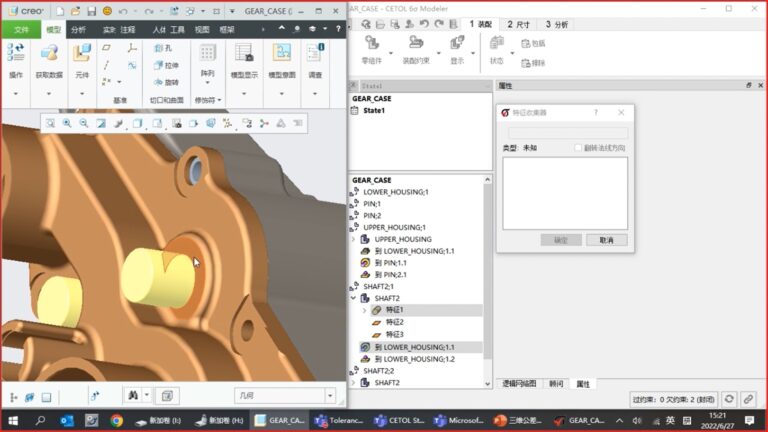Click the coordinate system icon in 基准
The image size is (768, 432).
coord(132,48)
